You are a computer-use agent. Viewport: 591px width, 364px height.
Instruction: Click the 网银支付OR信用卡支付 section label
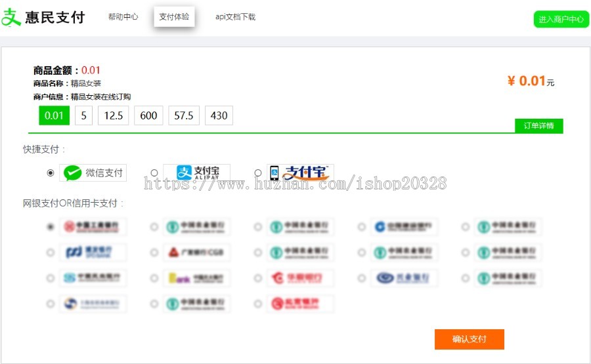(73, 203)
